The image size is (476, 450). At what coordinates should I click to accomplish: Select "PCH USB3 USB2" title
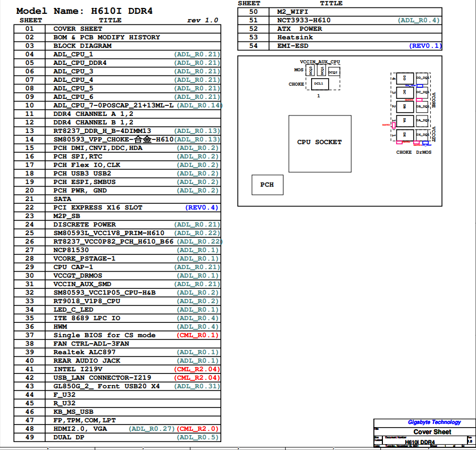(x=82, y=173)
